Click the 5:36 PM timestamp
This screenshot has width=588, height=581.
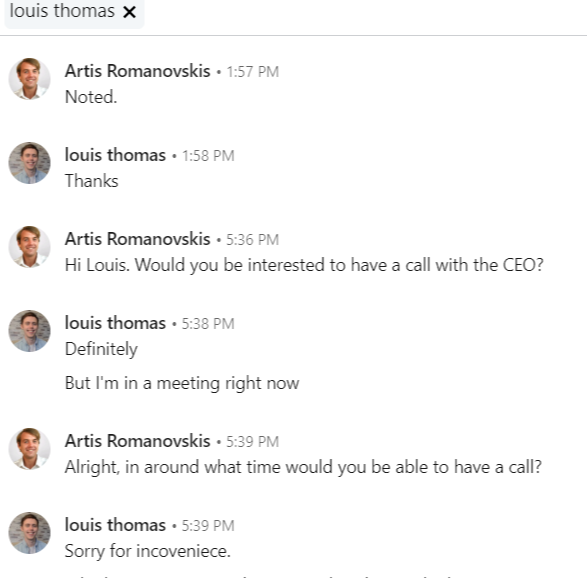[252, 240]
